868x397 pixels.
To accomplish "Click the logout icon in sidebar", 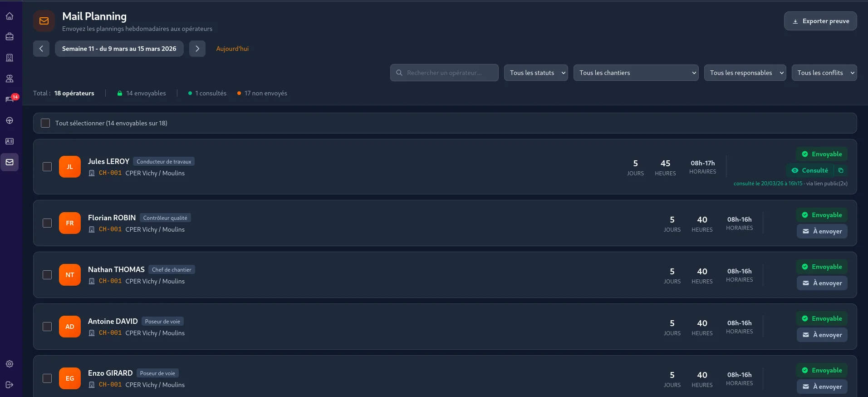I will (10, 385).
